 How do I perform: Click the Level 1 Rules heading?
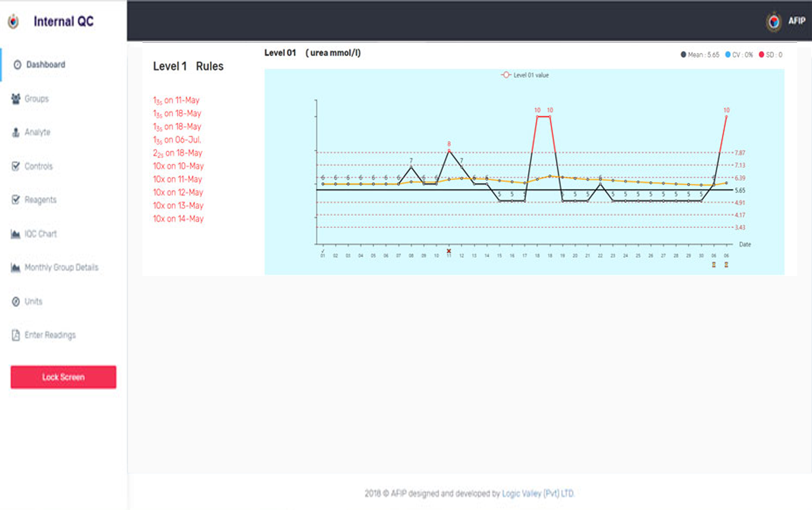[x=188, y=66]
